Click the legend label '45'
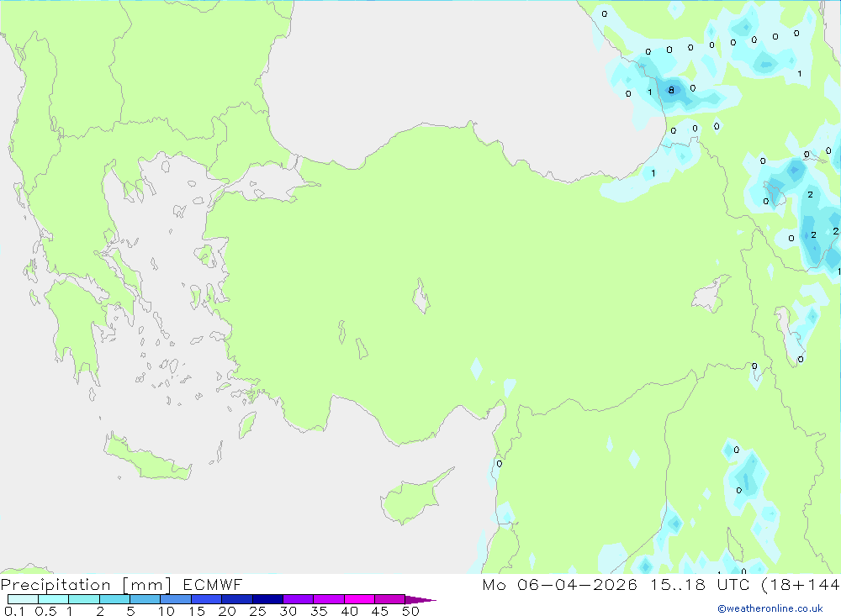This screenshot has width=841, height=616. [x=380, y=611]
